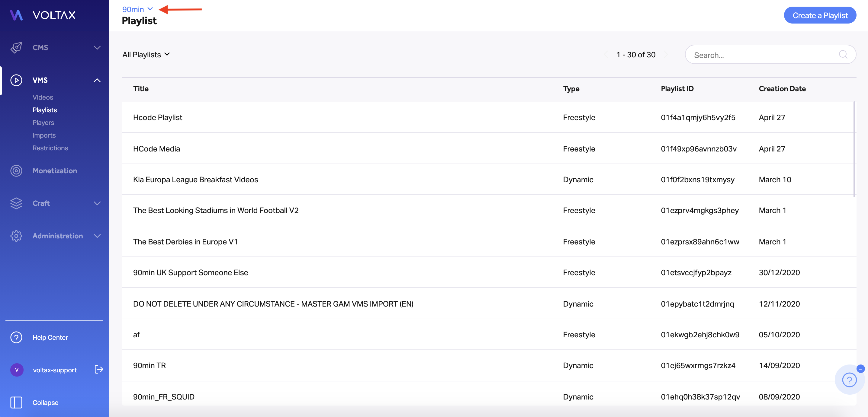The image size is (868, 417).
Task: Click the Dynamic type of 90min TR
Action: click(x=578, y=365)
